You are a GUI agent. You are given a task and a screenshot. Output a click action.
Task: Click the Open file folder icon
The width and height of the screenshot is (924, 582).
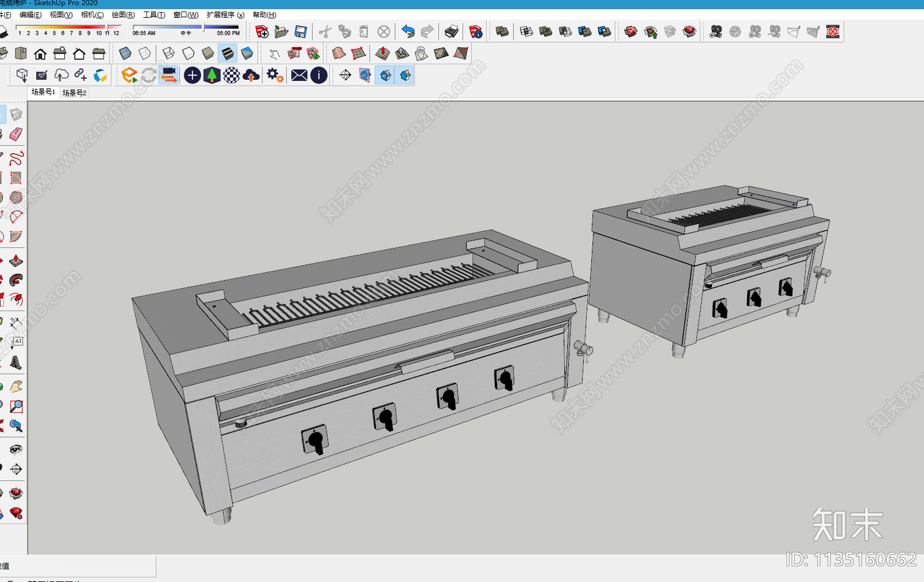point(281,32)
